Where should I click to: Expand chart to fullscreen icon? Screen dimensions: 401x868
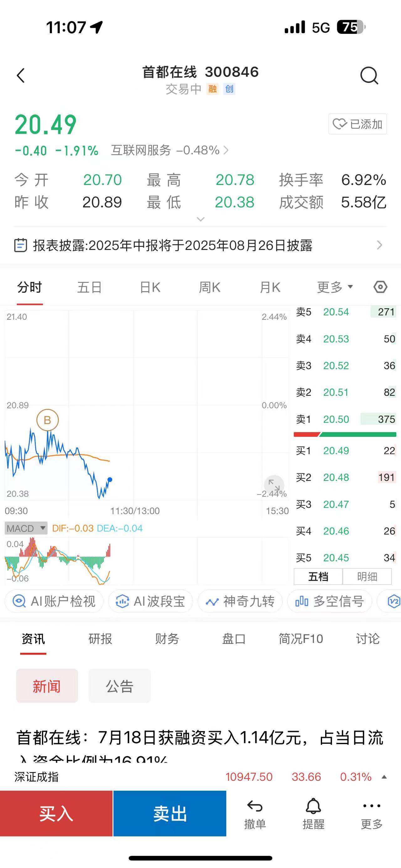(274, 485)
